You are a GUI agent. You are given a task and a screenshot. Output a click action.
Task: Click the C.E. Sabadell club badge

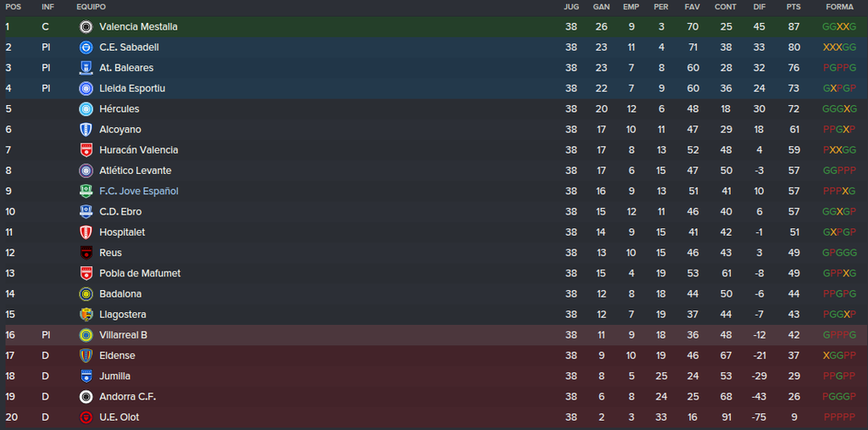(86, 47)
